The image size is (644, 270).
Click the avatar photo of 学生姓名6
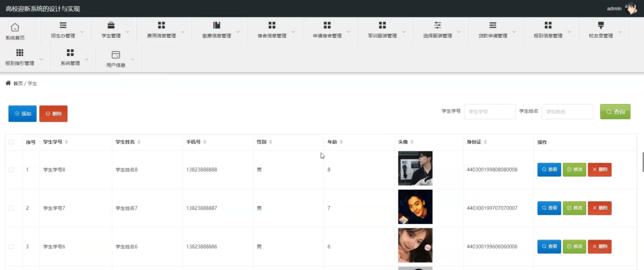click(x=415, y=245)
